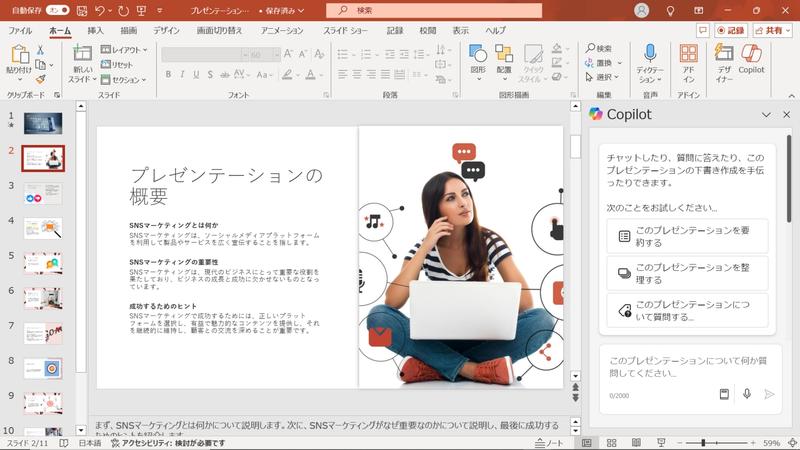
Task: Open Reading view from the status bar
Action: [x=634, y=442]
